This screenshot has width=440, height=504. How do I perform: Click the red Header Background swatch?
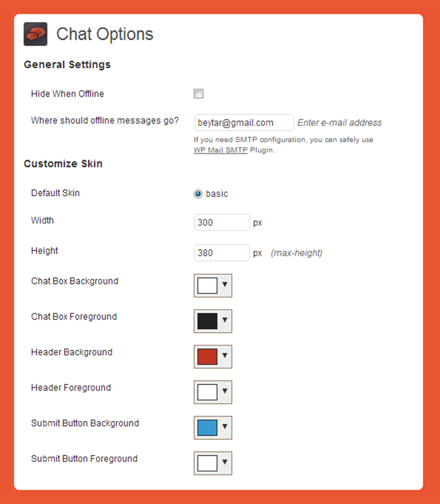[x=207, y=357]
